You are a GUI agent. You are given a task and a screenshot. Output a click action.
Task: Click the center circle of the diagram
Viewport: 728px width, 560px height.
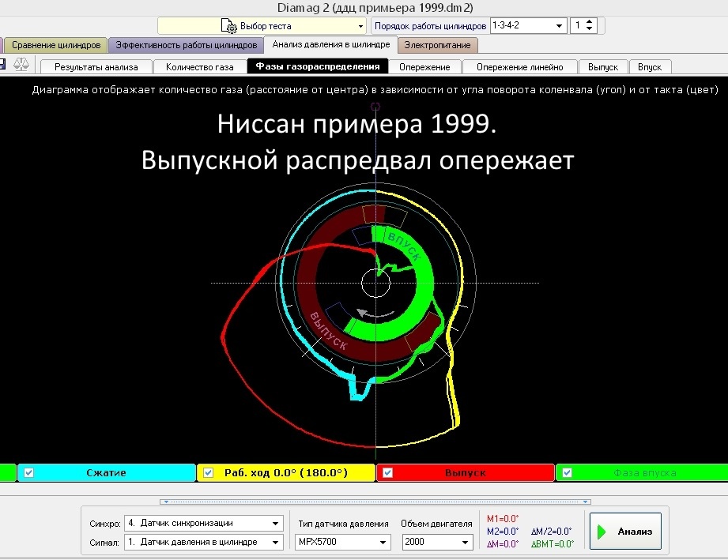(375, 283)
